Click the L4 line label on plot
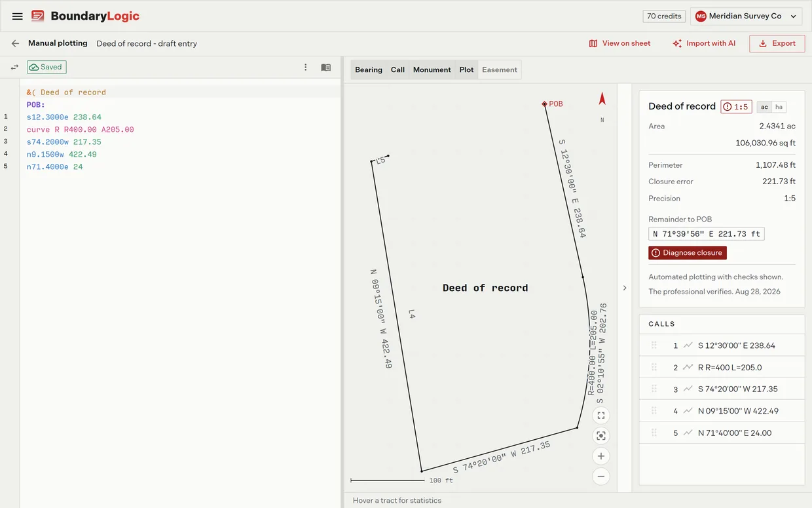The image size is (812, 508). click(x=411, y=315)
